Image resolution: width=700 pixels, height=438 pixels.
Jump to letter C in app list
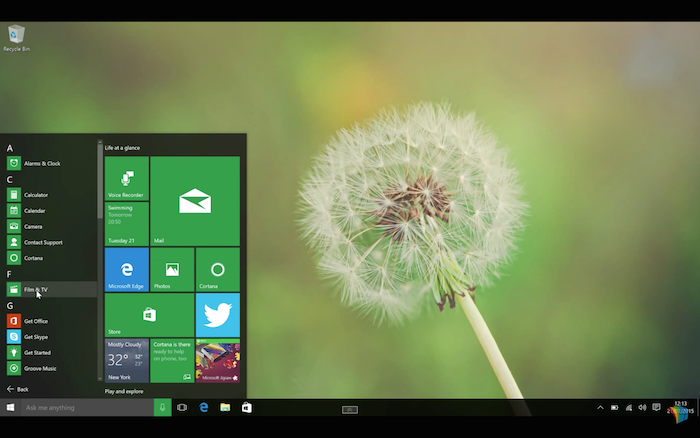[x=10, y=180]
